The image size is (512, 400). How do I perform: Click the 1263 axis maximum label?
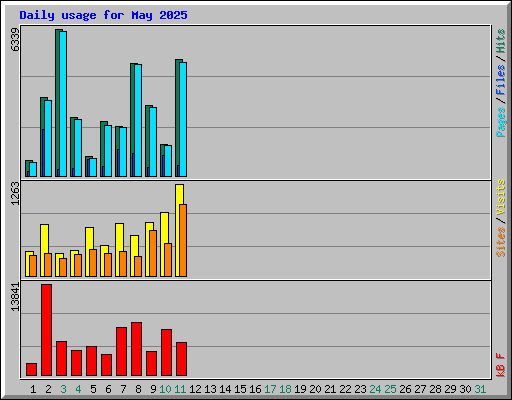[15, 194]
